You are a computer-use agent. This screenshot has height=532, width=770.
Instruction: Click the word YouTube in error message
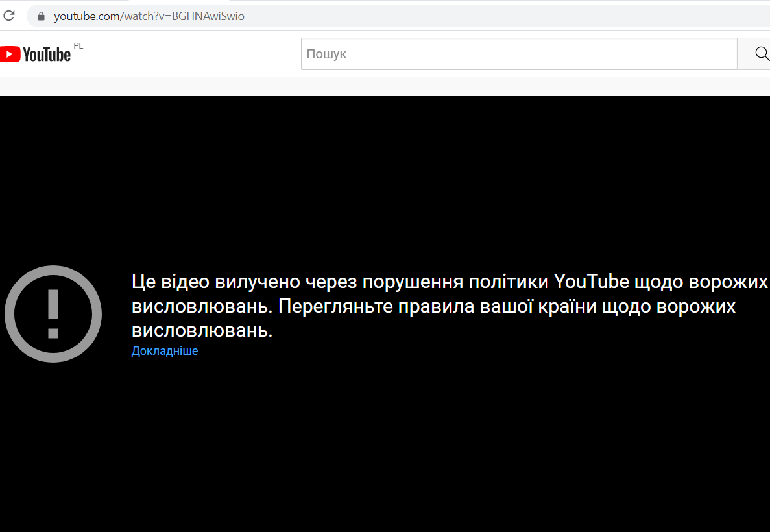592,282
